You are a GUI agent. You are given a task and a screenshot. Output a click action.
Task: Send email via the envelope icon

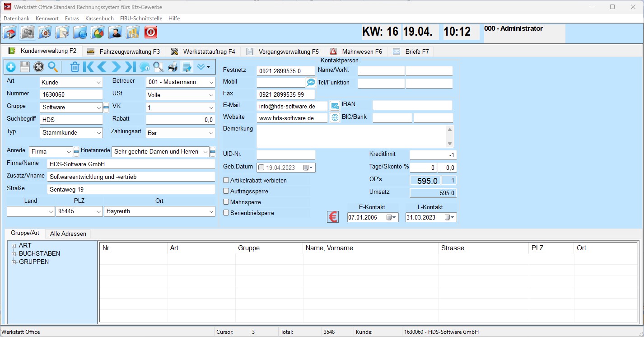(x=335, y=106)
